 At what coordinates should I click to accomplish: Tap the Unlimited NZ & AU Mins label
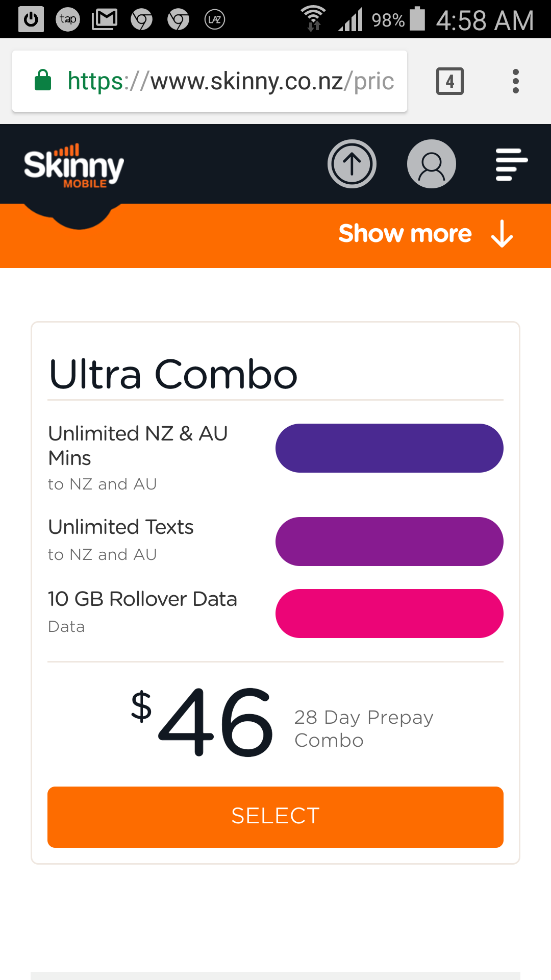pyautogui.click(x=138, y=445)
